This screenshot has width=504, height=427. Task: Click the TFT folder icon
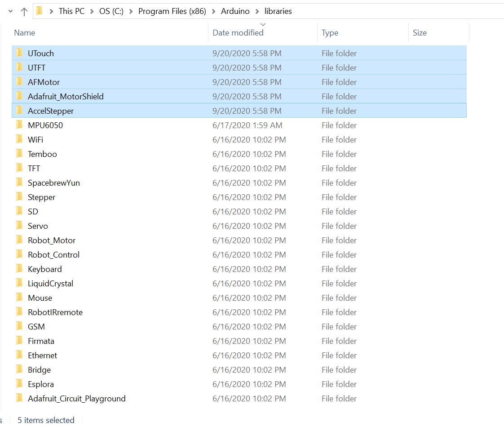[20, 168]
